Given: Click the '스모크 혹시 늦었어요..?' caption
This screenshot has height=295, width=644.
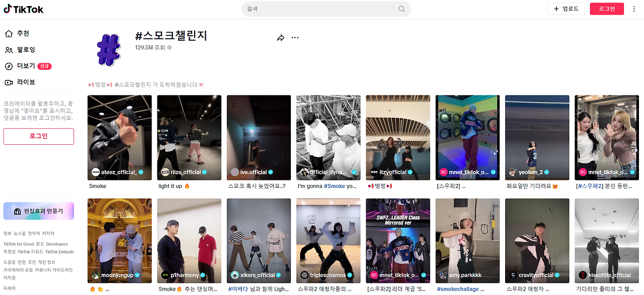Looking at the screenshot, I should (257, 186).
